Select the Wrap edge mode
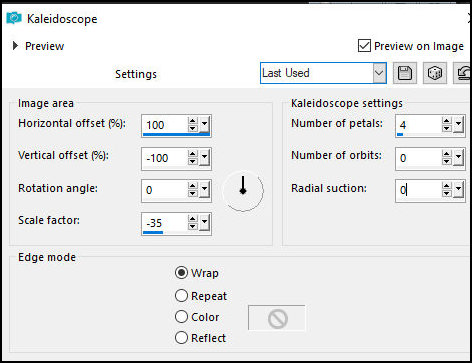The height and width of the screenshot is (363, 472). [x=181, y=273]
